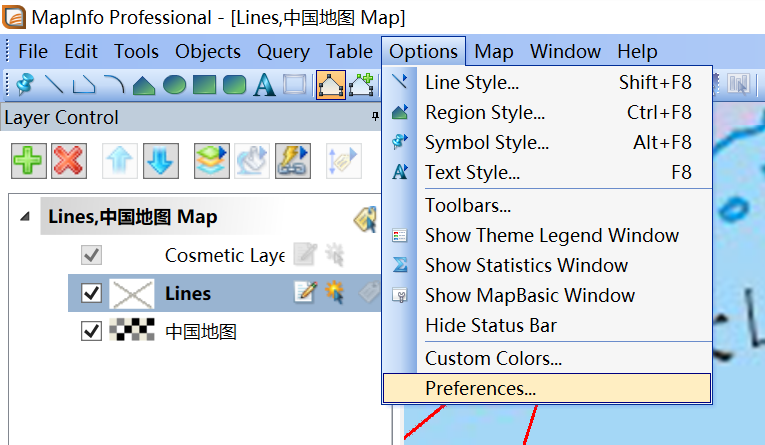The height and width of the screenshot is (445, 765).
Task: Select the Polygon tool
Action: click(x=143, y=84)
